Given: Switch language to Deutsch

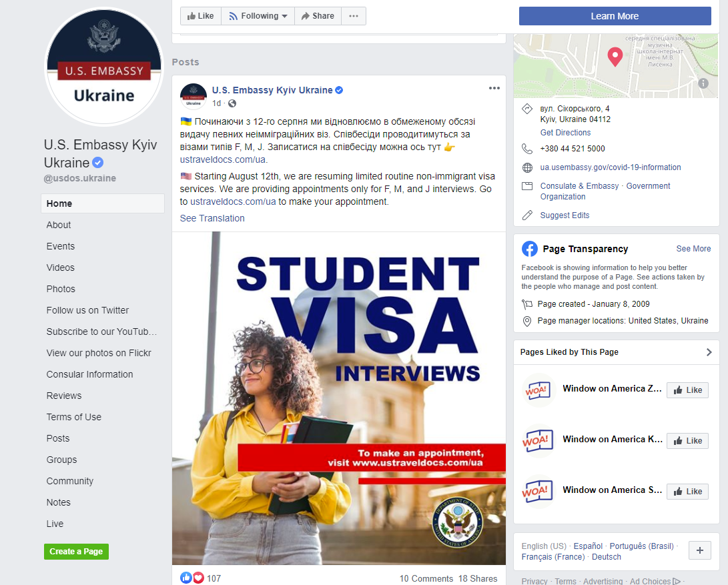Looking at the screenshot, I should 607,557.
